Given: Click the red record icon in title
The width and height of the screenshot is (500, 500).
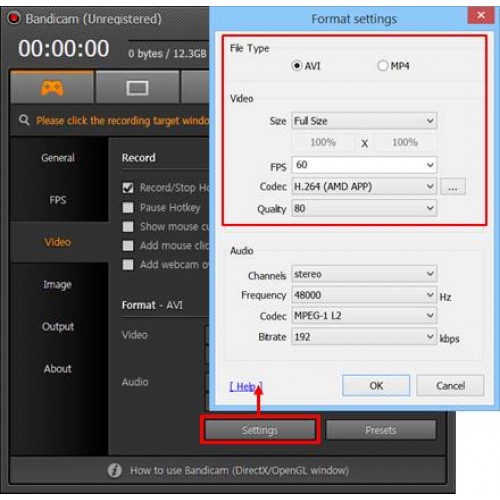Looking at the screenshot, I should [14, 18].
